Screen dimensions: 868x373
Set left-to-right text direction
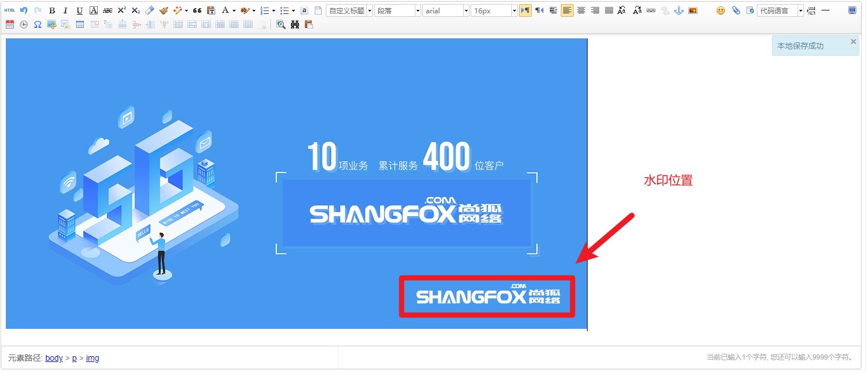click(x=525, y=10)
